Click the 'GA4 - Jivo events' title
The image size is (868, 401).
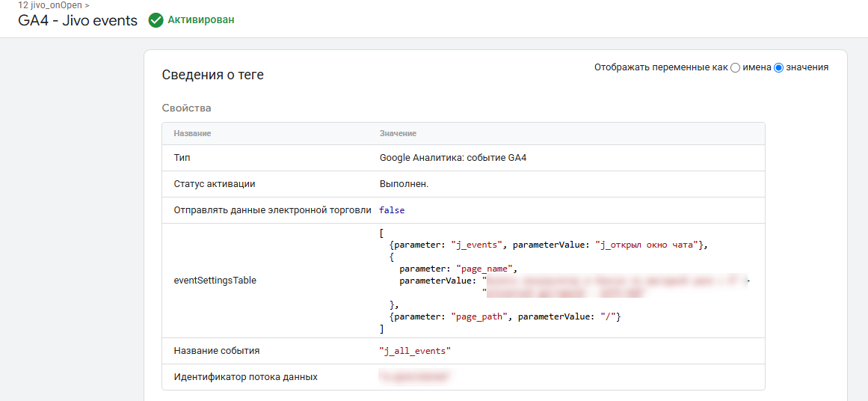click(78, 21)
